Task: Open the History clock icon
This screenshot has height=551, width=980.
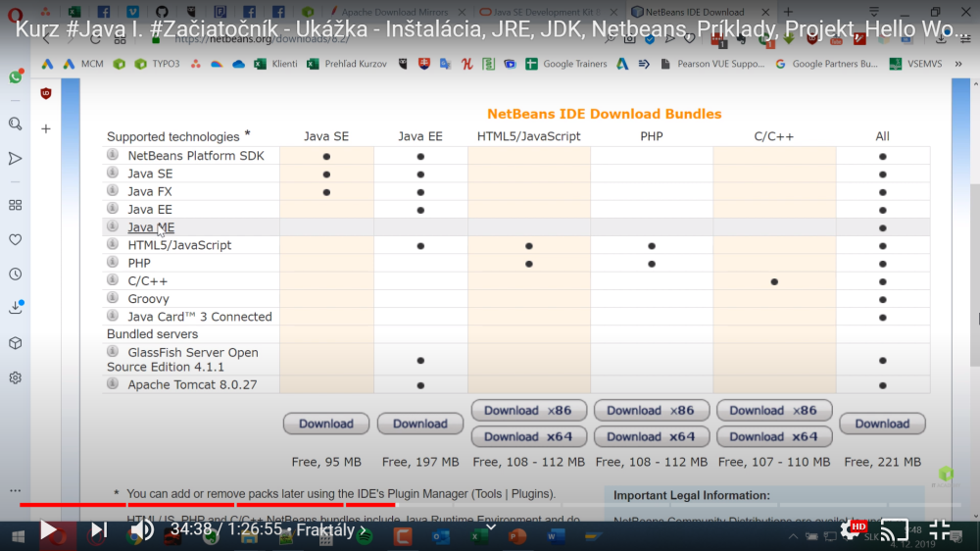Action: click(x=15, y=275)
